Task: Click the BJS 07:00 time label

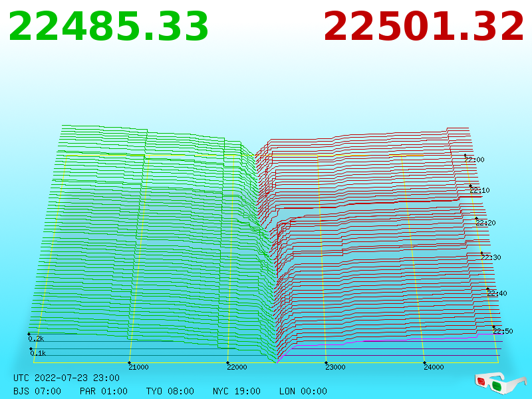Action: pos(37,391)
